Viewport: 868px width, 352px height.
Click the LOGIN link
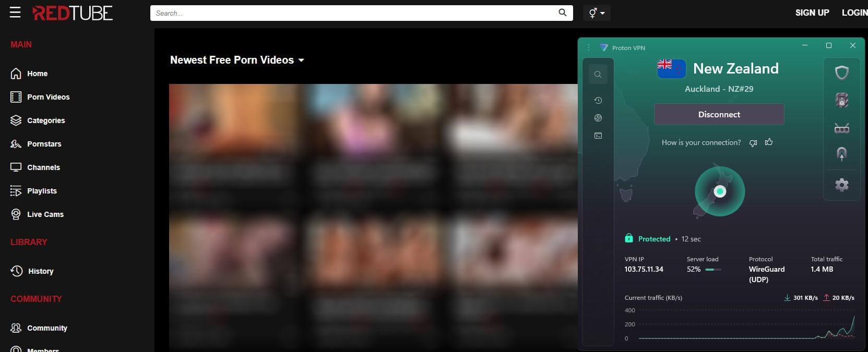pyautogui.click(x=854, y=13)
